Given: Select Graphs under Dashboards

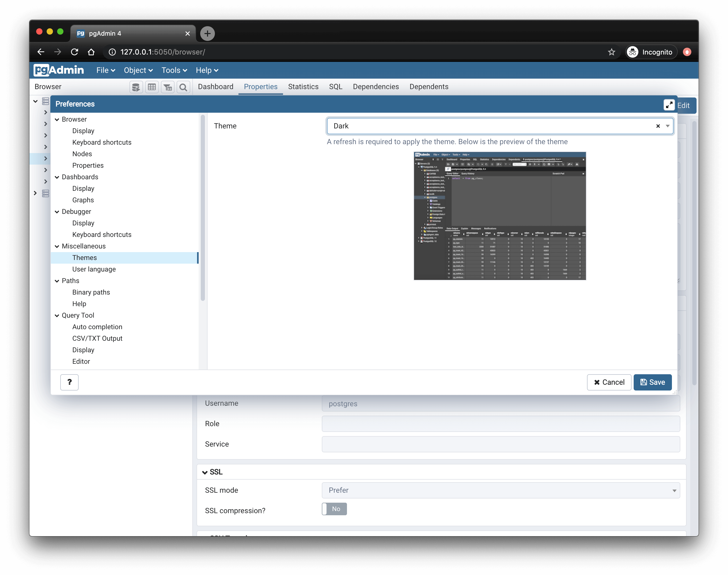Looking at the screenshot, I should tap(83, 200).
